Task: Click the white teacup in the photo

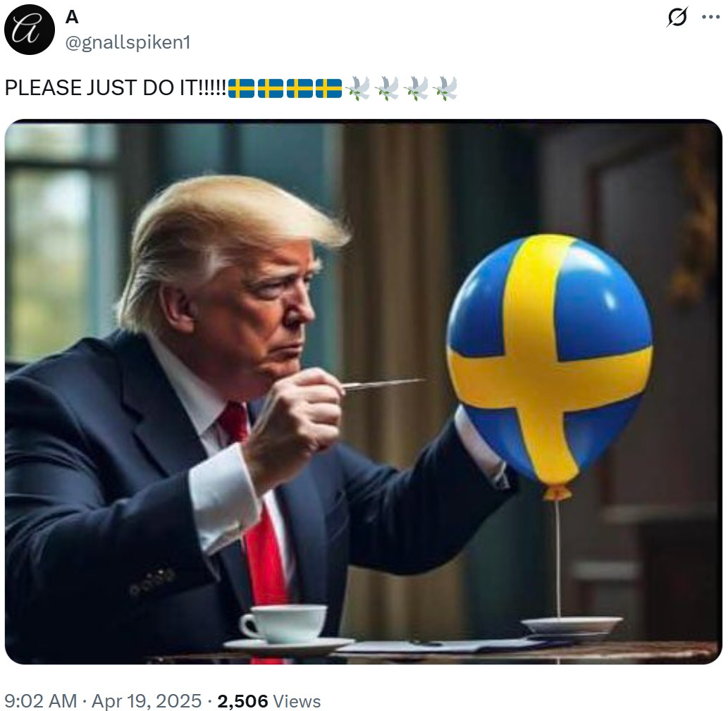Action: [283, 623]
